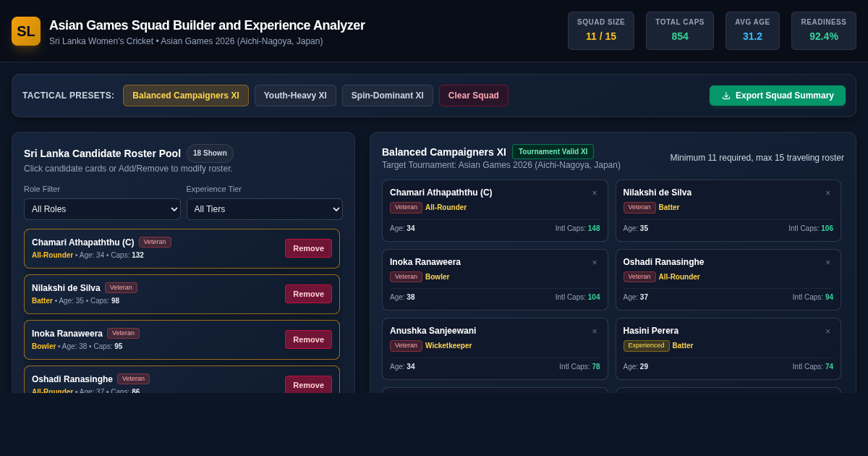Viewport: 868px width, 456px height.
Task: Select Chamari Athapaththu candidate card
Action: point(182,248)
